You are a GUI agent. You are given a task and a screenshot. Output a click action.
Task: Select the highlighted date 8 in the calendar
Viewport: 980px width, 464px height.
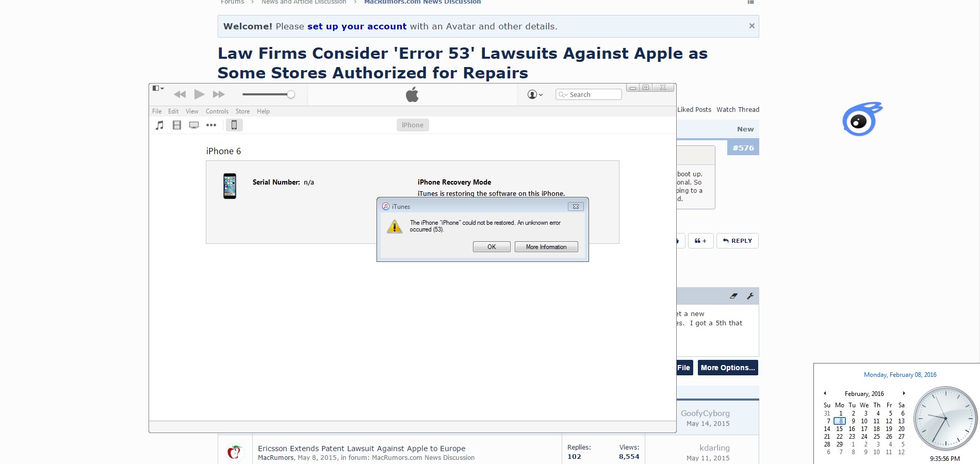(x=840, y=421)
